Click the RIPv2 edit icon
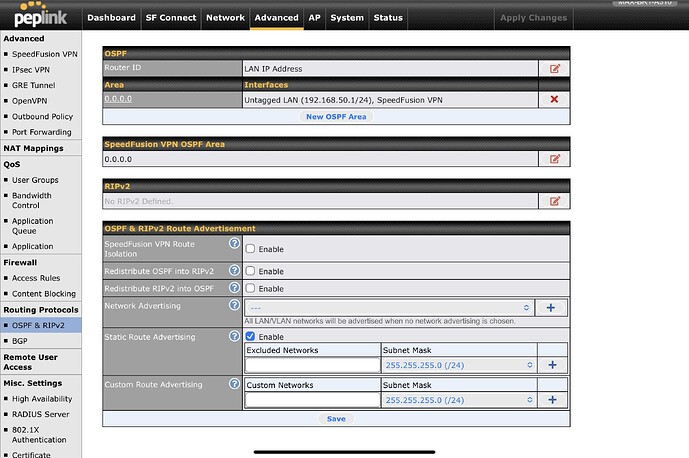 pyautogui.click(x=553, y=201)
